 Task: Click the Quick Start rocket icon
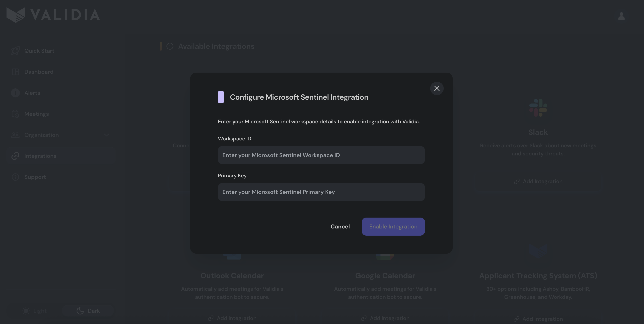tap(15, 51)
